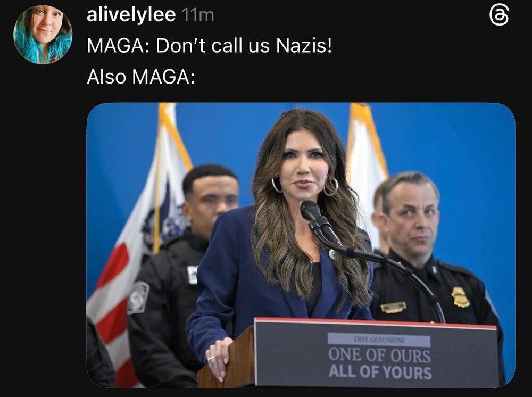Click the round lapel pin on blue blazer

coord(332,254)
